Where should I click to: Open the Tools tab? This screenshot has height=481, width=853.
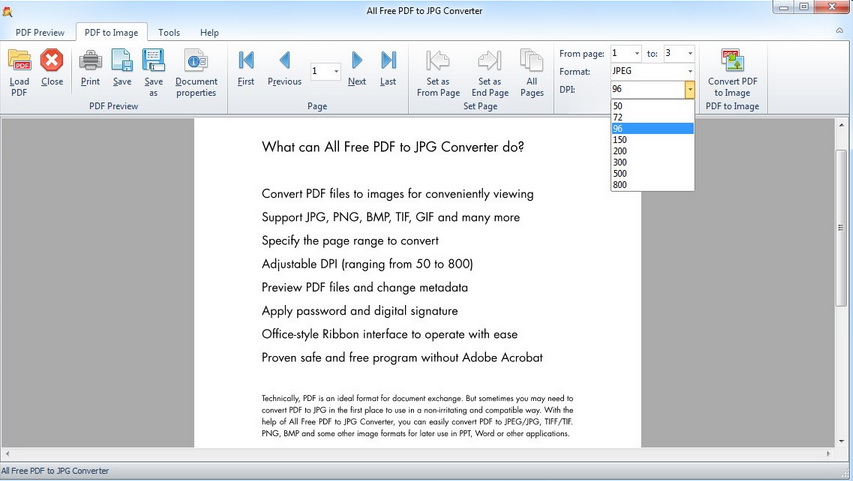click(169, 33)
